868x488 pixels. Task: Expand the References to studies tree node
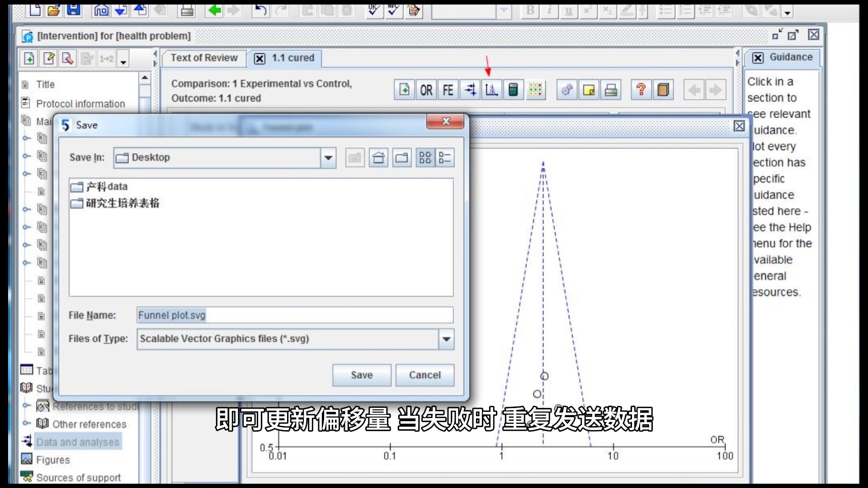click(27, 406)
